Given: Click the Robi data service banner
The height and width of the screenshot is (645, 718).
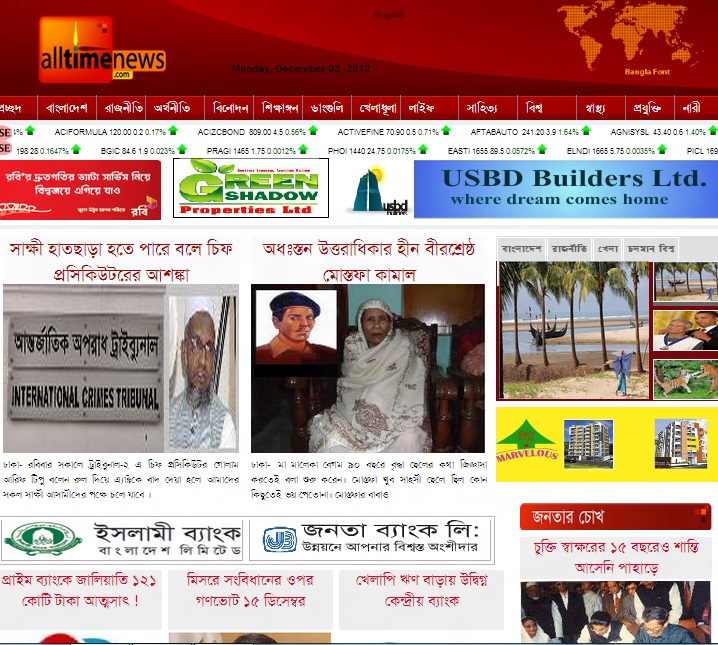Looking at the screenshot, I should click(80, 190).
